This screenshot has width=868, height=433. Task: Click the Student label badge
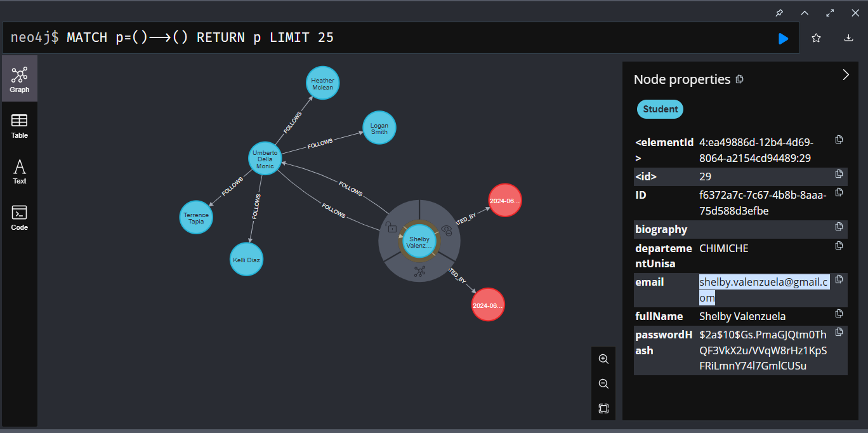pos(660,109)
